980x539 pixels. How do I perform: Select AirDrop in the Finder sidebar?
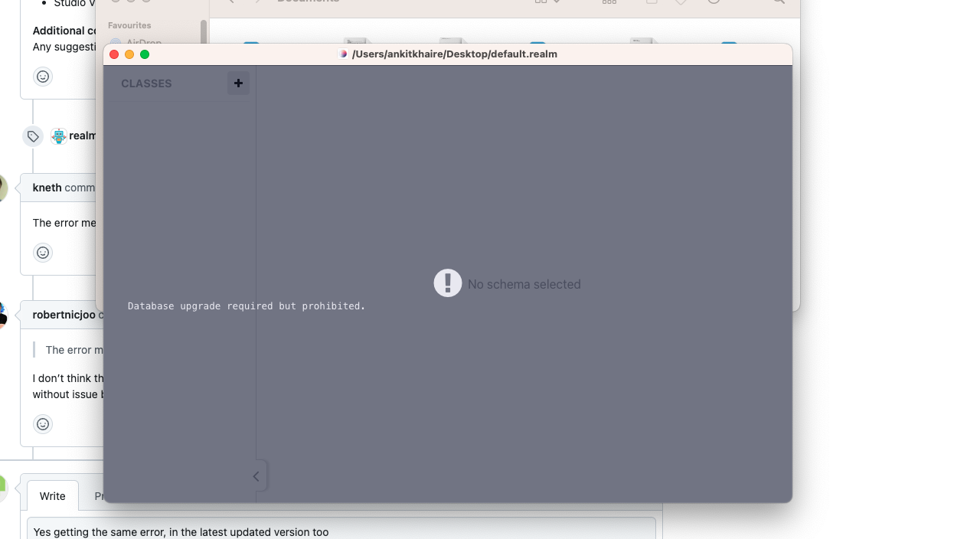[144, 43]
